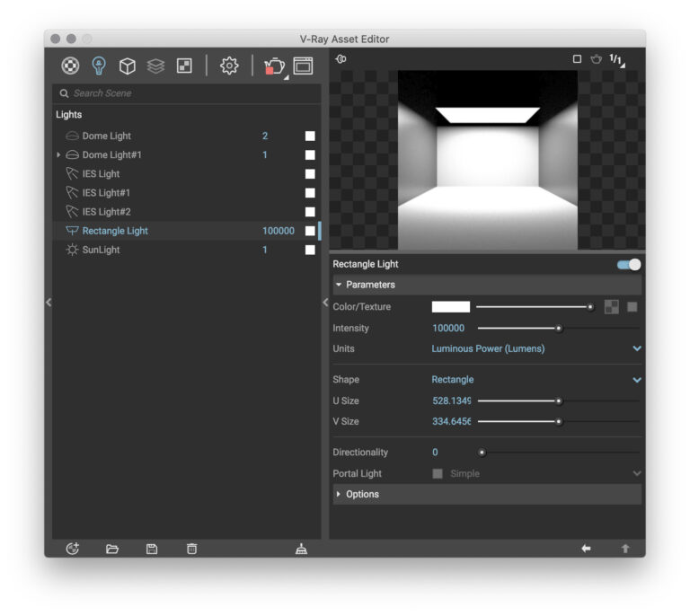
Task: Click the up arrow at bottom right
Action: 625,549
